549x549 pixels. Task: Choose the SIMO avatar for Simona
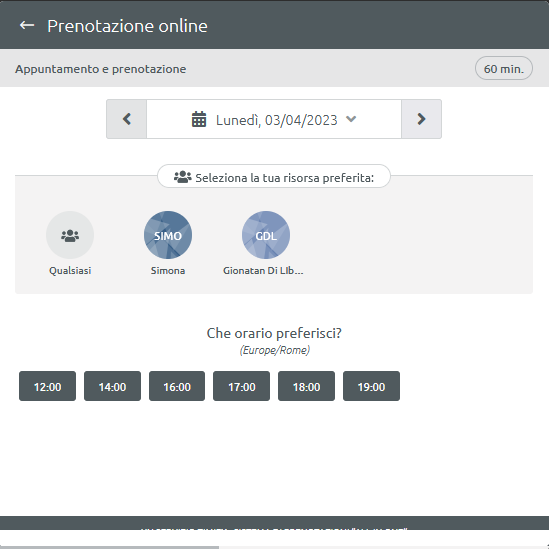coord(168,235)
